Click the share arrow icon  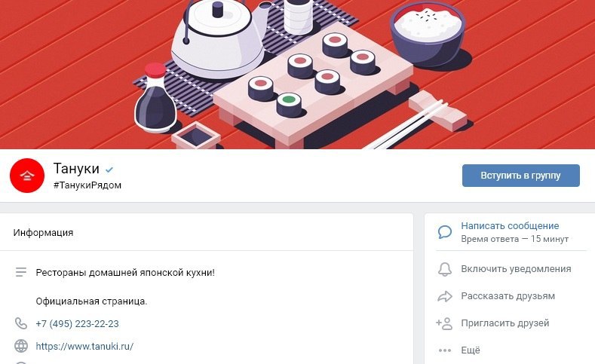445,296
